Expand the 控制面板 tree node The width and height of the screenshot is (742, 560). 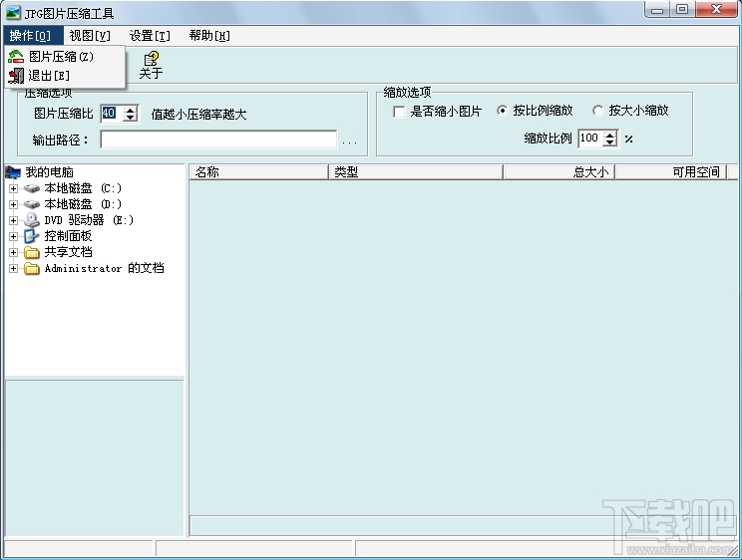point(13,236)
